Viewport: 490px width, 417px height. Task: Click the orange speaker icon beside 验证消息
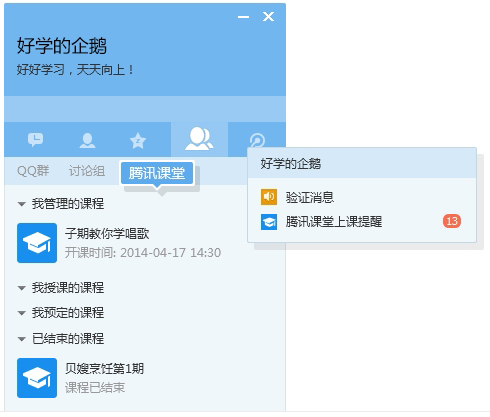269,197
